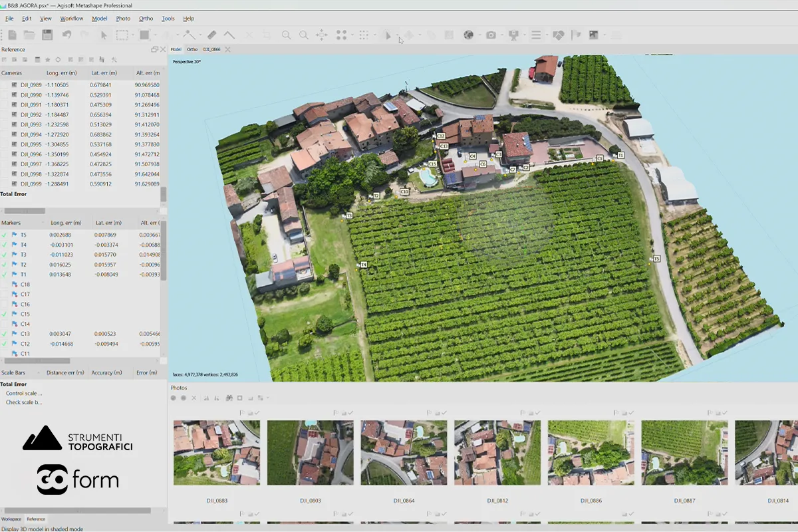Viewport: 798px width, 532px height.
Task: Check the DJI_0989 camera checkbox
Action: click(x=5, y=85)
